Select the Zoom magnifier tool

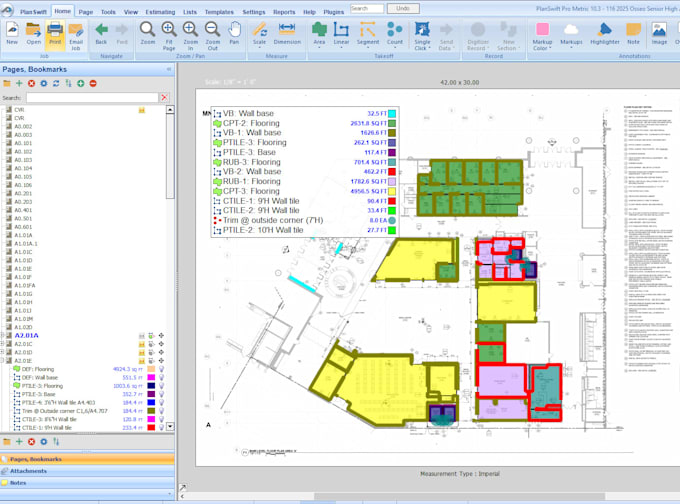pyautogui.click(x=147, y=29)
